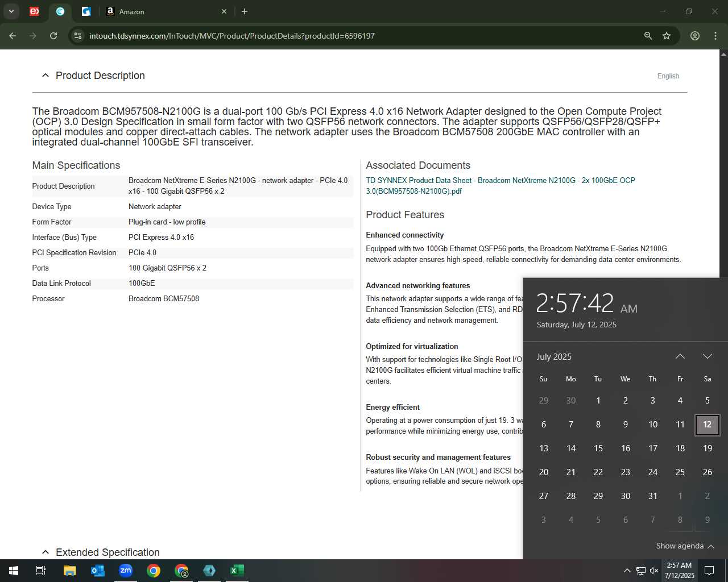View site information icon in address bar
Screen dimensions: 728x582
point(78,36)
